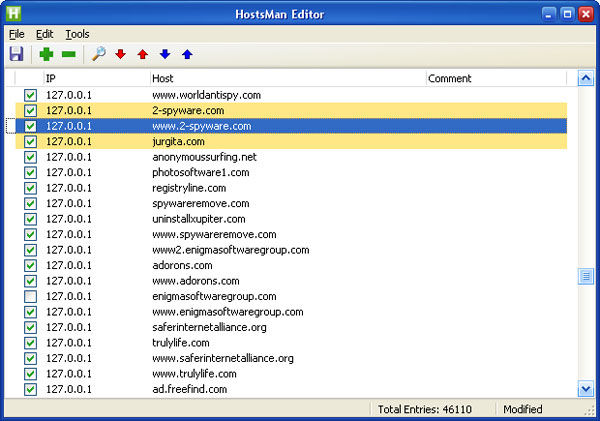This screenshot has width=600, height=421.
Task: Toggle checkbox for 2-spyware.com row
Action: coord(30,111)
